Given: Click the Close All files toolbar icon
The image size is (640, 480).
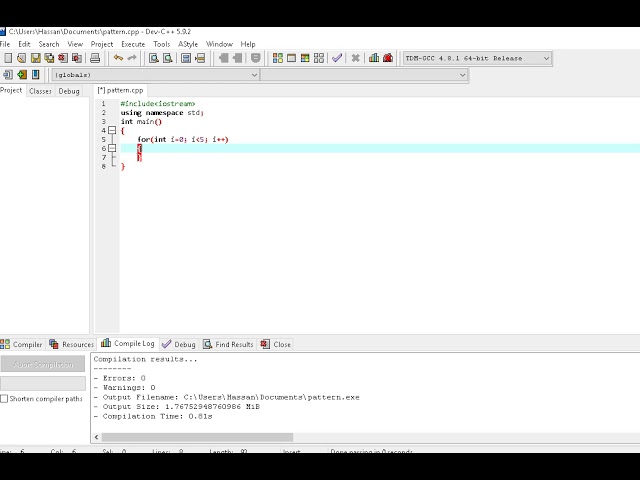Looking at the screenshot, I should tap(77, 58).
